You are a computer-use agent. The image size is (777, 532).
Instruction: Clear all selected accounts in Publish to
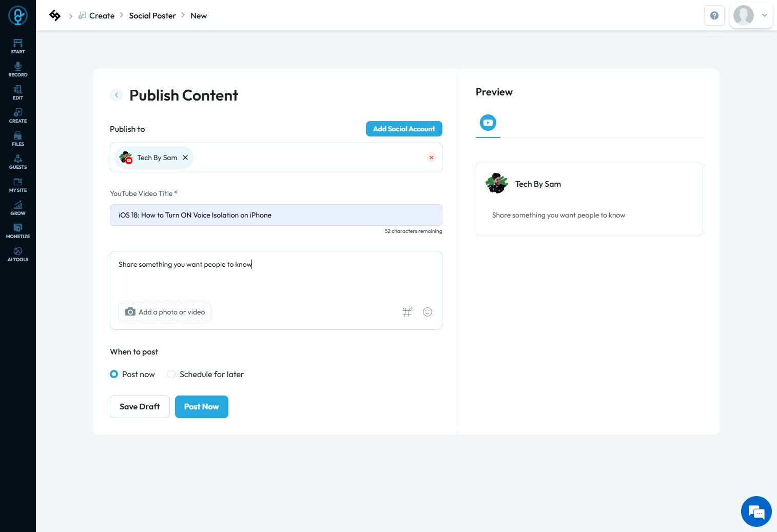click(431, 157)
